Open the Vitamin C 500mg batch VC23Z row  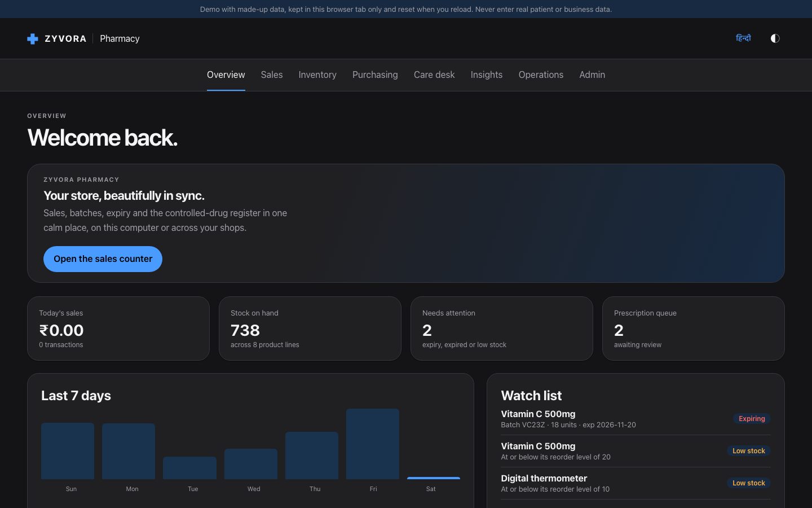636,419
